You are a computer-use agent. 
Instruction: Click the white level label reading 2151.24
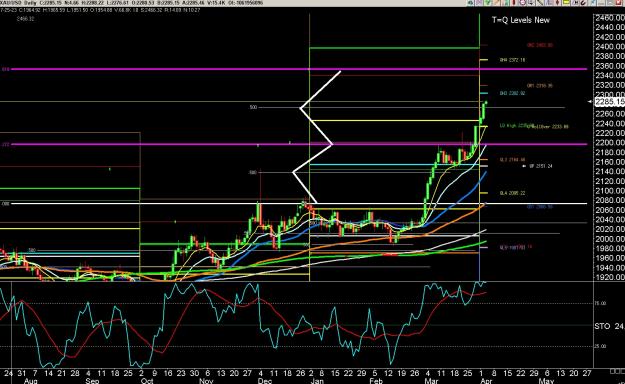click(x=540, y=166)
